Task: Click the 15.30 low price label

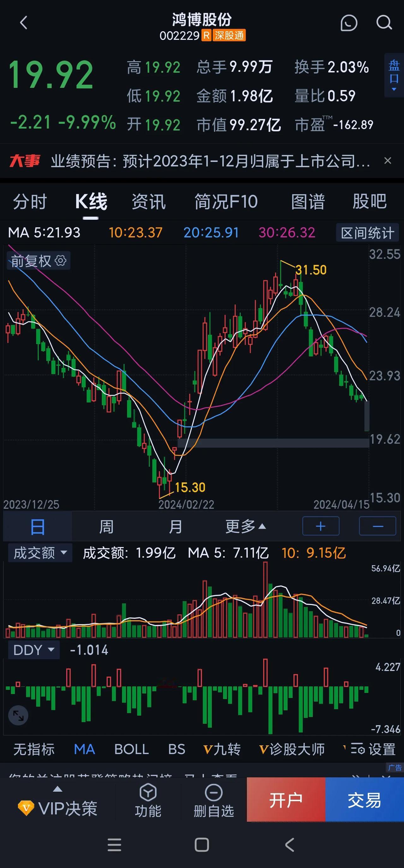Action: click(190, 487)
